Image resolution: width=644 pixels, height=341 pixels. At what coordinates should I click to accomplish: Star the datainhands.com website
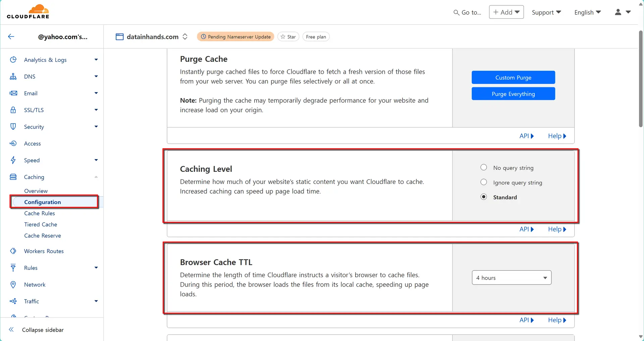(288, 37)
